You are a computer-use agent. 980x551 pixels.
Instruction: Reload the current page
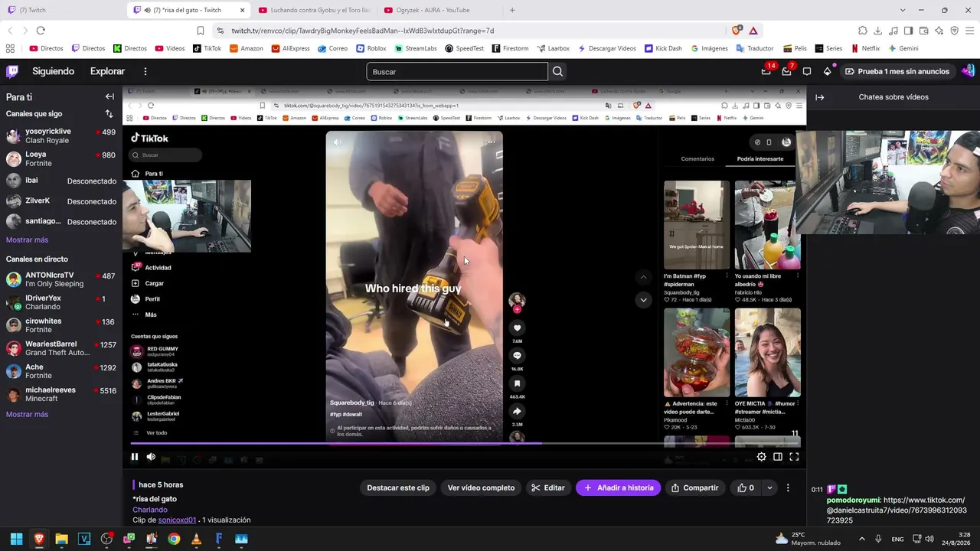click(x=41, y=31)
